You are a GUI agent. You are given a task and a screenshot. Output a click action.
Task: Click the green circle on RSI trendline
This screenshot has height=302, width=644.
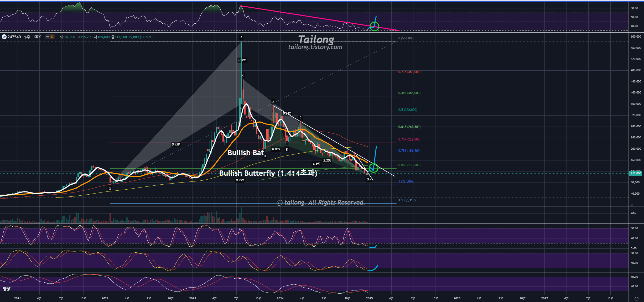[374, 26]
